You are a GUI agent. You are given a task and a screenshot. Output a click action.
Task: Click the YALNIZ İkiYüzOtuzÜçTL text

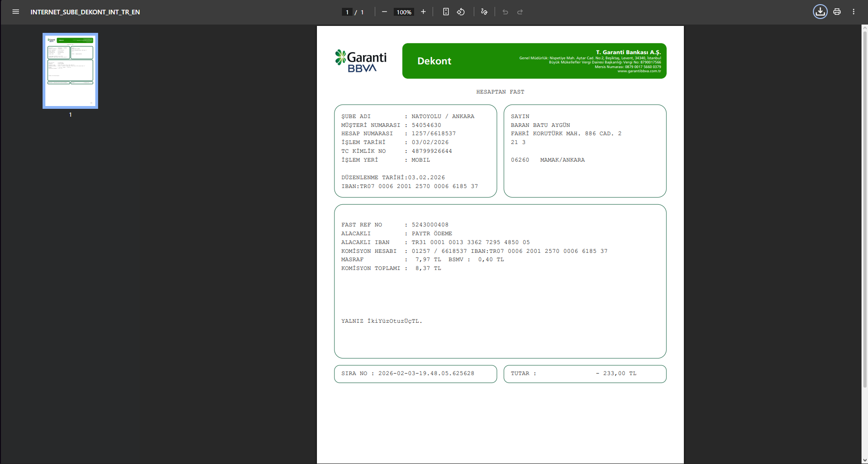click(382, 321)
